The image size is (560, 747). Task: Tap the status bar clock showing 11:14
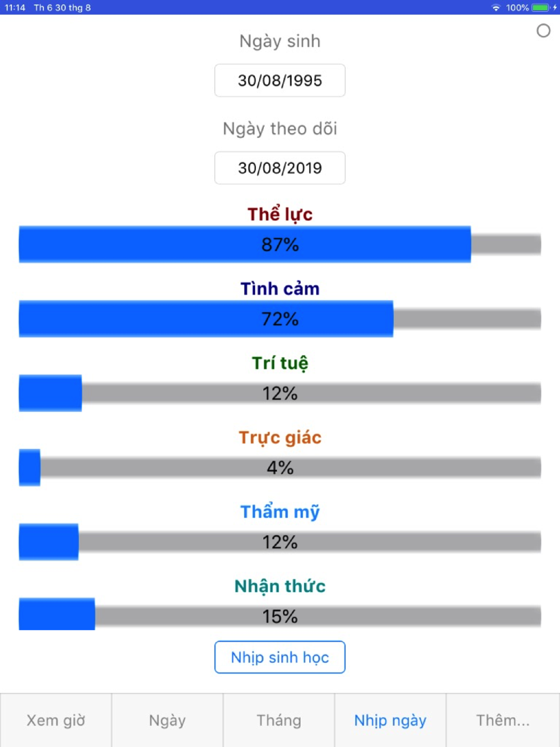[x=15, y=8]
